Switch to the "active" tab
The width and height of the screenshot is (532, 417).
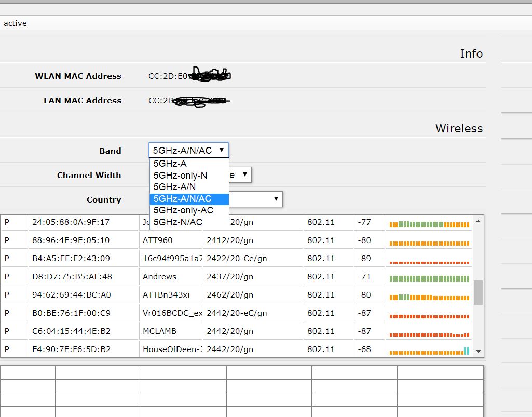point(15,23)
